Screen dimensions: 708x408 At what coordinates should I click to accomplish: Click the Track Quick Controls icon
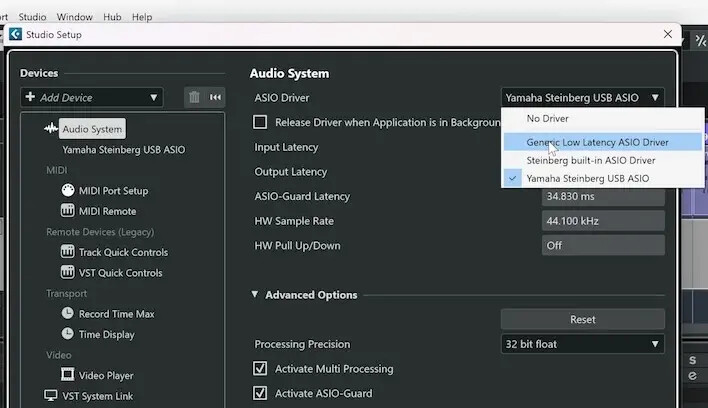pos(68,252)
